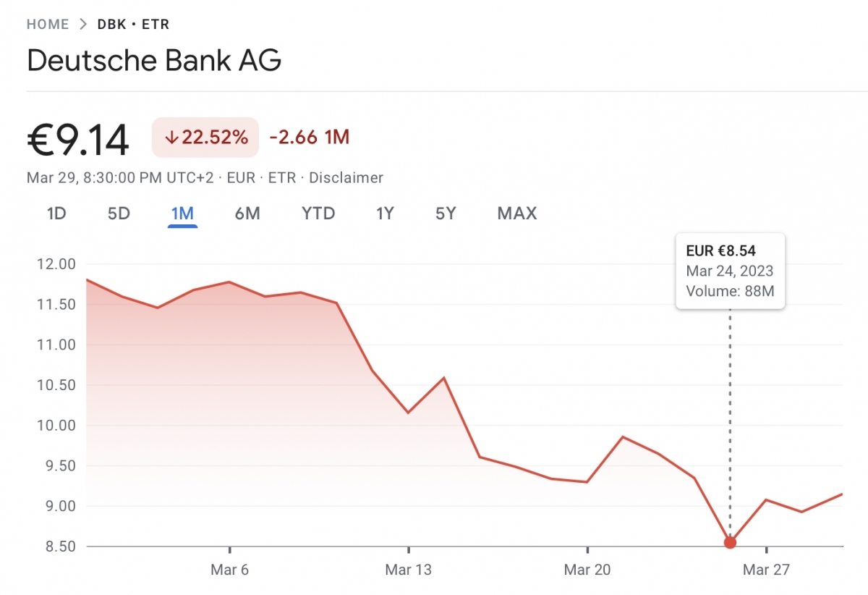
Task: Switch to the 6M time range
Action: click(x=247, y=214)
